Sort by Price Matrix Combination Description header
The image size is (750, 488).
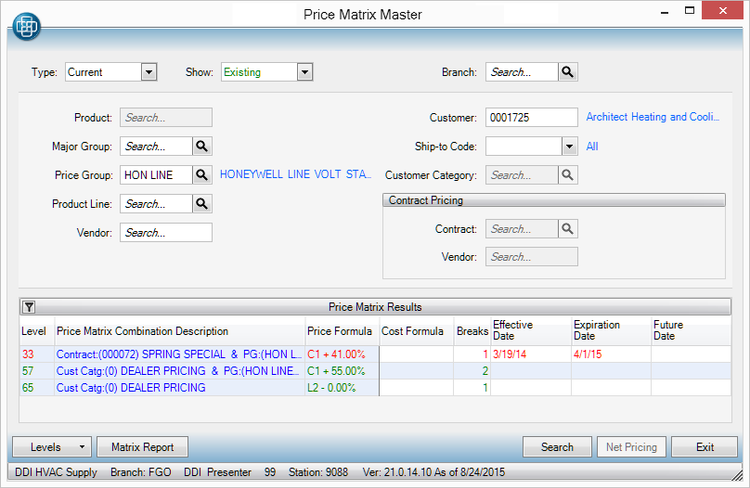pyautogui.click(x=180, y=331)
